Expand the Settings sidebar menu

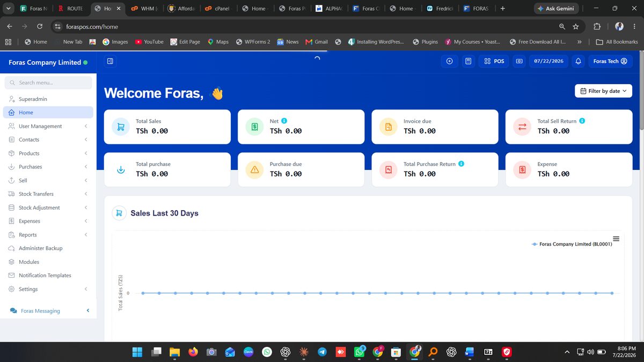tap(48, 289)
